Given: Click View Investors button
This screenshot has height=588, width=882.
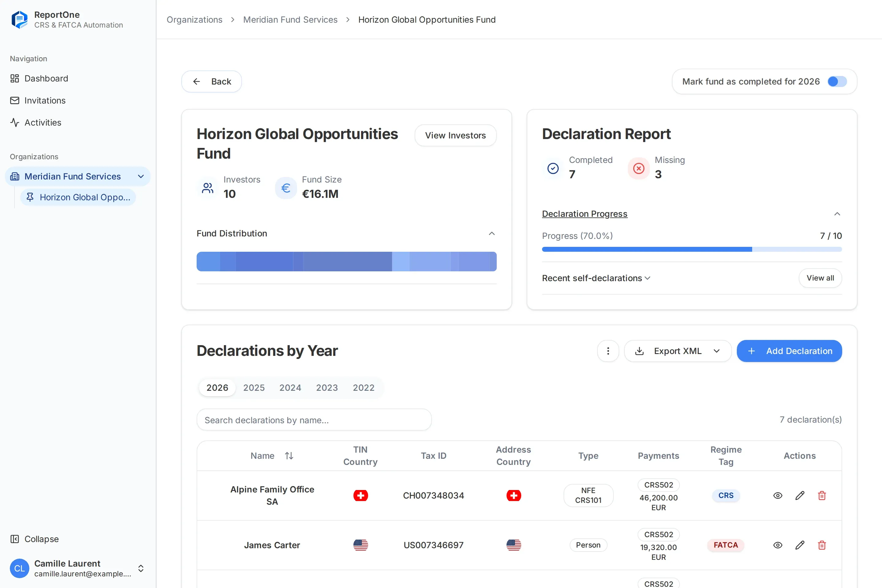Looking at the screenshot, I should tap(455, 135).
